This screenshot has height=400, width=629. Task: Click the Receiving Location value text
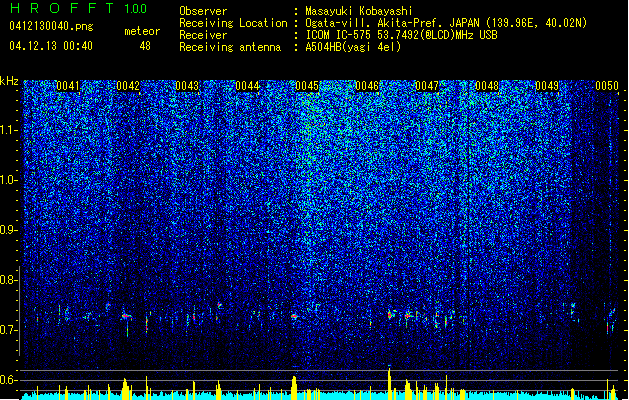point(446,23)
